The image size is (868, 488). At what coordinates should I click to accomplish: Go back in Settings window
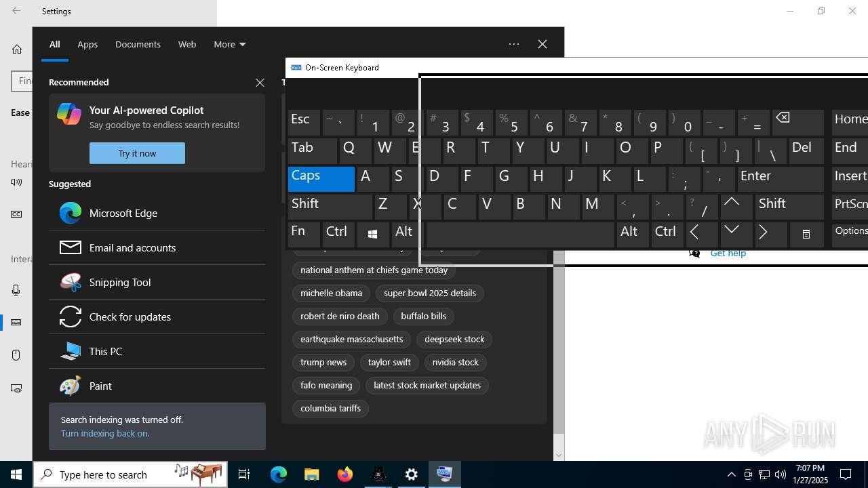(16, 11)
